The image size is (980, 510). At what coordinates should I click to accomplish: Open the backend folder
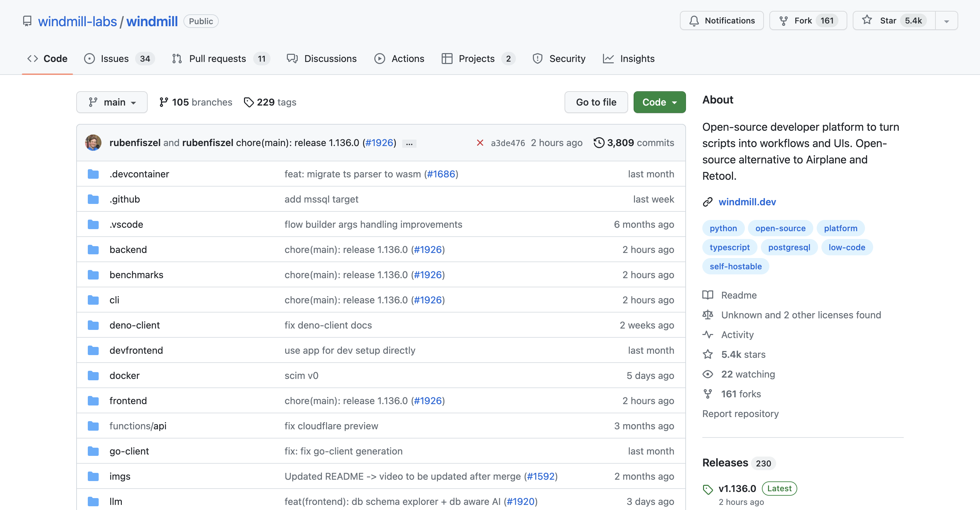pyautogui.click(x=128, y=249)
